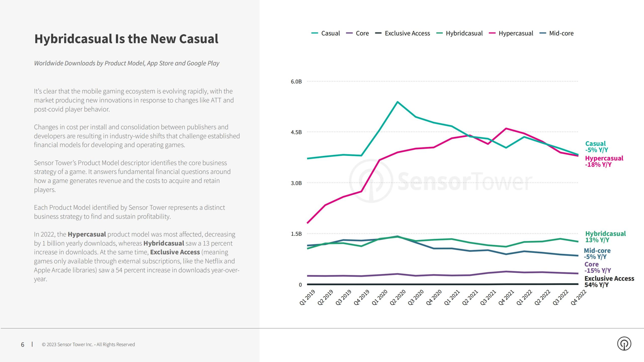Click the 6.0B y-axis gridline label
This screenshot has height=362, width=644.
pyautogui.click(x=296, y=81)
